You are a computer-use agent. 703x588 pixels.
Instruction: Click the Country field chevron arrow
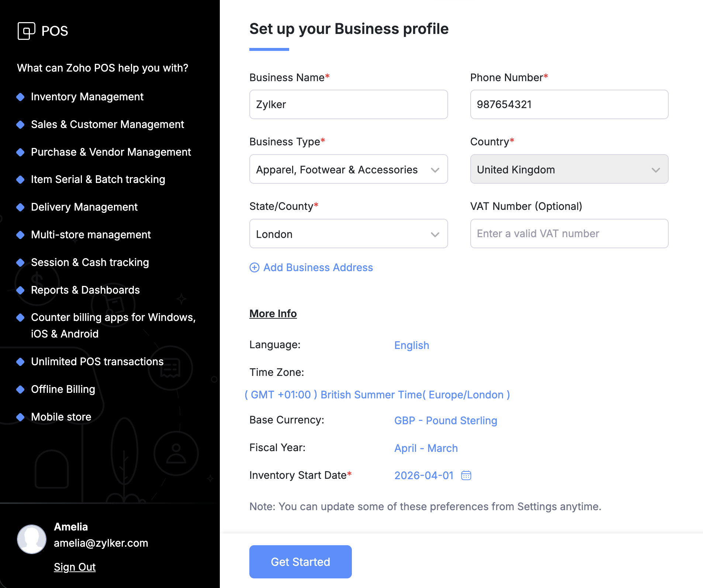pos(655,170)
